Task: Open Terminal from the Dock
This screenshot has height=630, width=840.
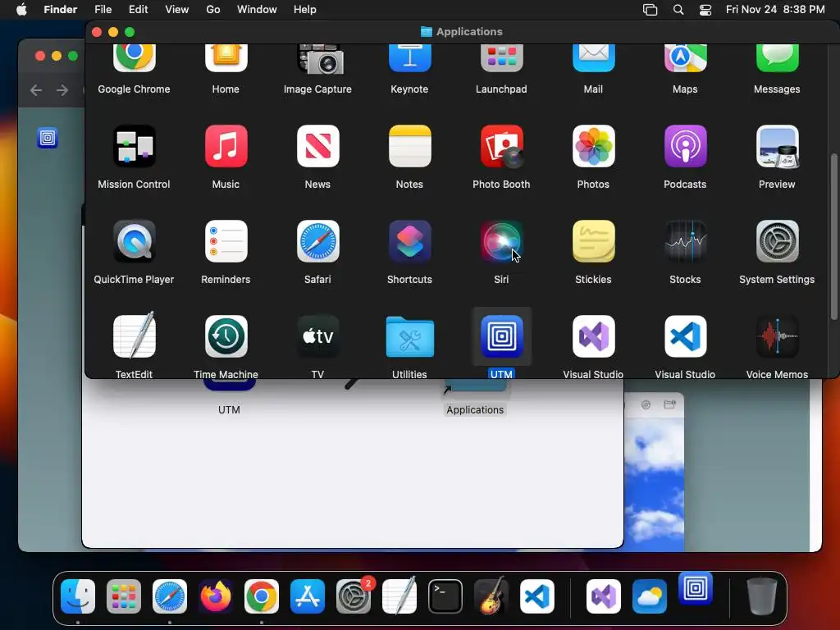Action: [x=445, y=596]
